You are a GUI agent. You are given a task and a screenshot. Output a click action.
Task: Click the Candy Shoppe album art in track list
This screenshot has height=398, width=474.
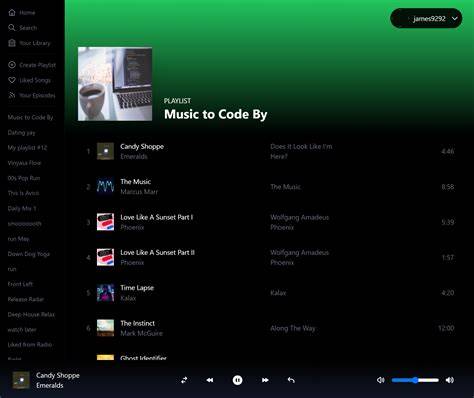(105, 151)
